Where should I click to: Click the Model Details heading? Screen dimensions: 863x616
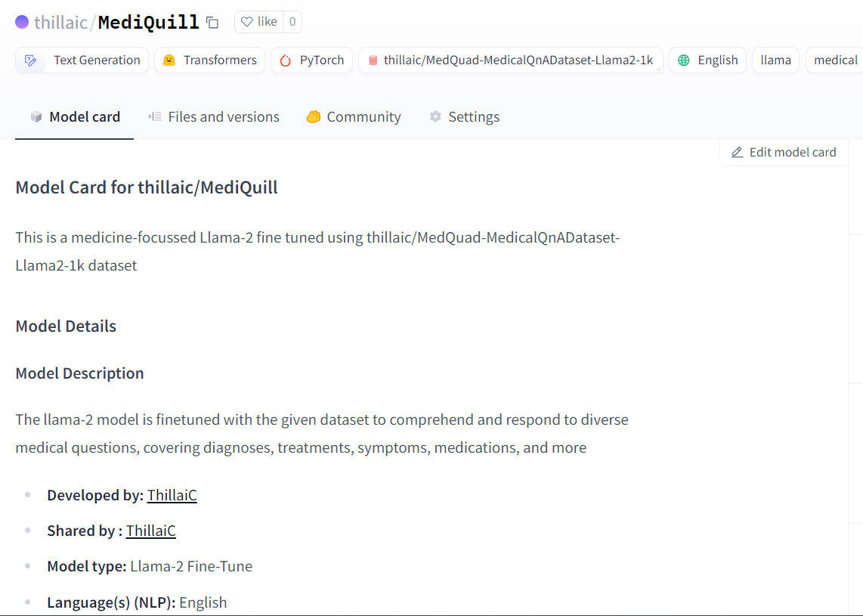66,326
